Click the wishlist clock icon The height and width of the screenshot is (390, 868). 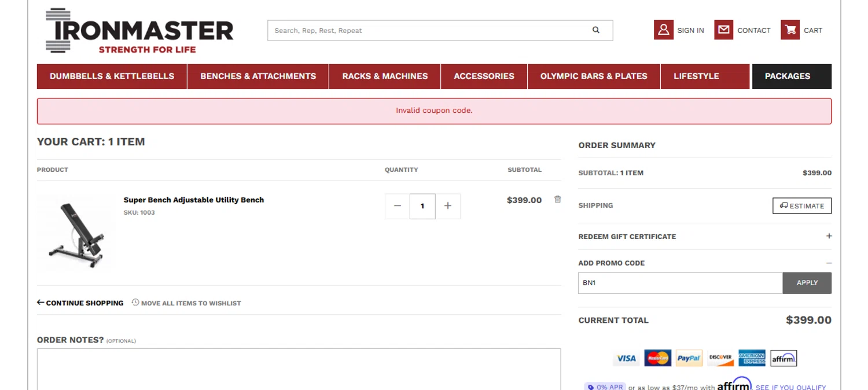click(x=135, y=302)
